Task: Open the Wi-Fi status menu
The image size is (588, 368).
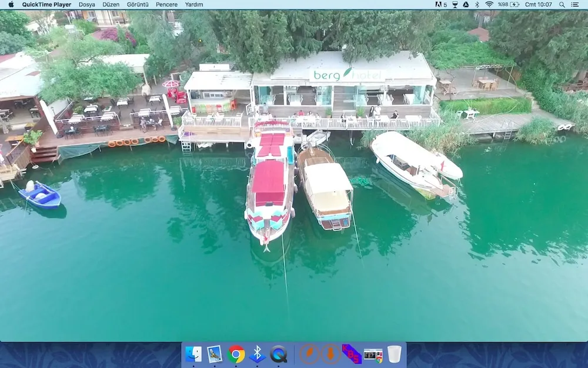Action: tap(489, 5)
